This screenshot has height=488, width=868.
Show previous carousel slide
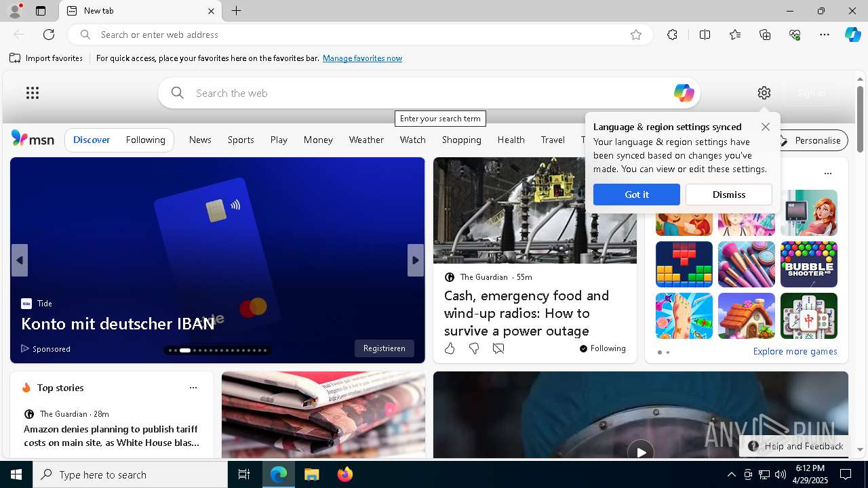pos(20,260)
